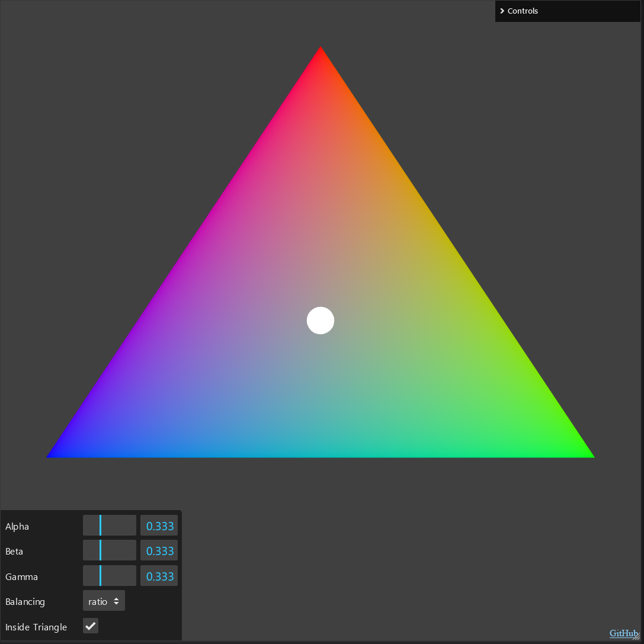Click the stepper arrows on the ratio selector
Screen dimensions: 644x644
pos(116,600)
